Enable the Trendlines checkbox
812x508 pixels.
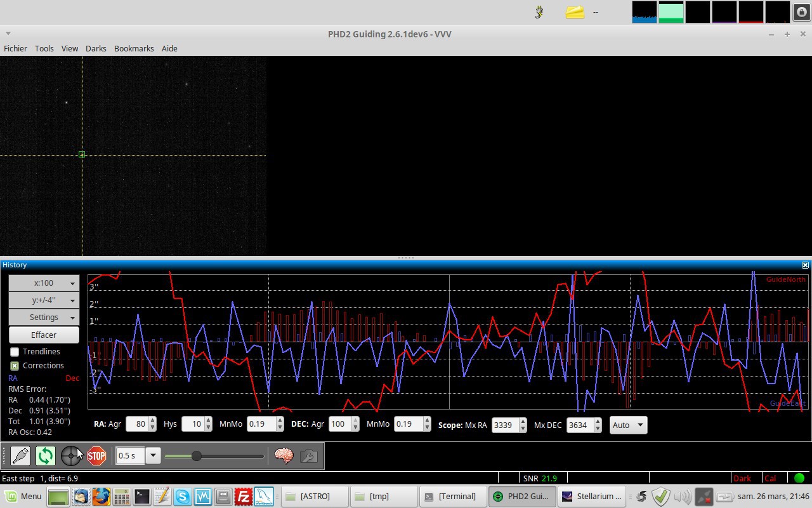click(15, 352)
